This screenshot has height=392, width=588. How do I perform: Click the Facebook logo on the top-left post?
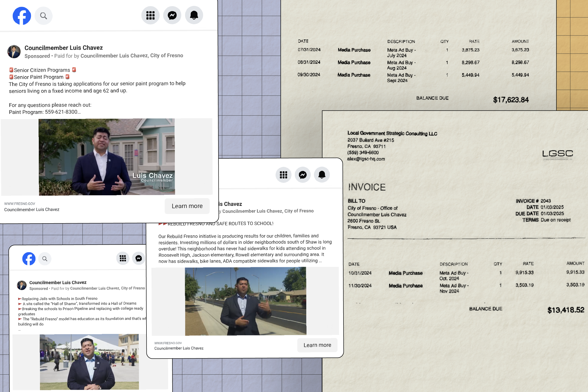click(x=22, y=16)
